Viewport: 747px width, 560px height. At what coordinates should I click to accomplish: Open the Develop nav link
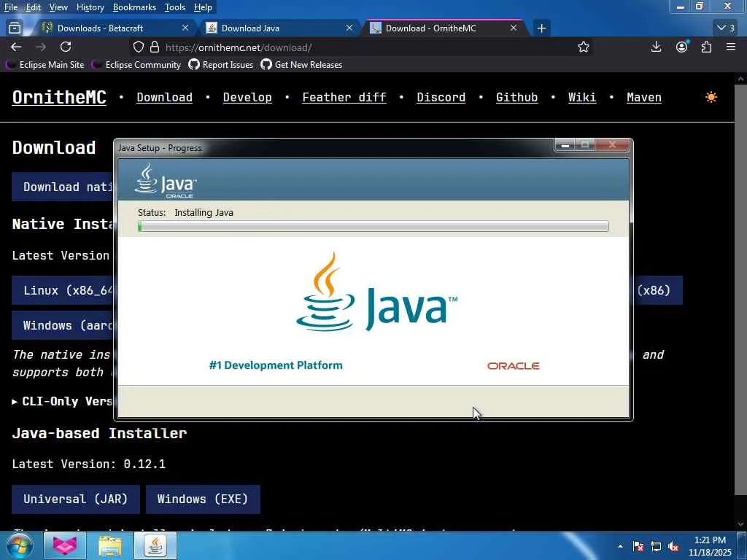(x=247, y=97)
